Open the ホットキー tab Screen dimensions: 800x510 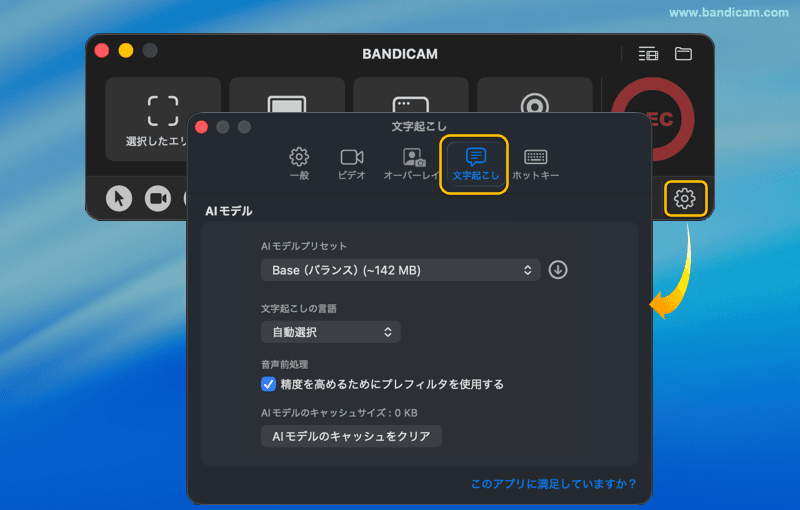tap(536, 163)
